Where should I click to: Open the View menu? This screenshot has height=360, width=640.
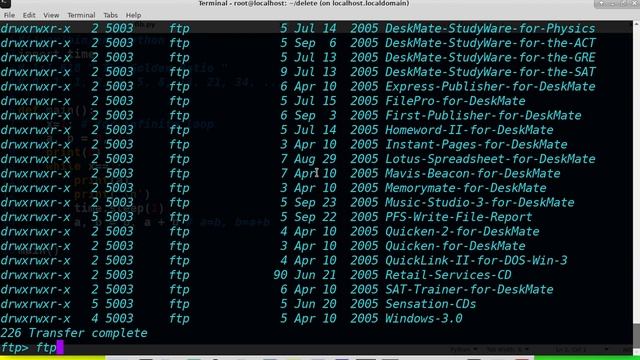click(51, 15)
